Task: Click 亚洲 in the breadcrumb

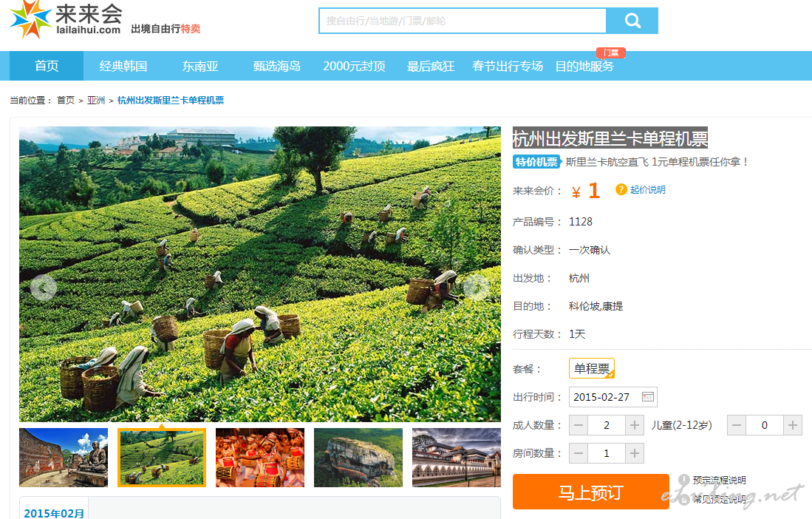Action: click(96, 101)
